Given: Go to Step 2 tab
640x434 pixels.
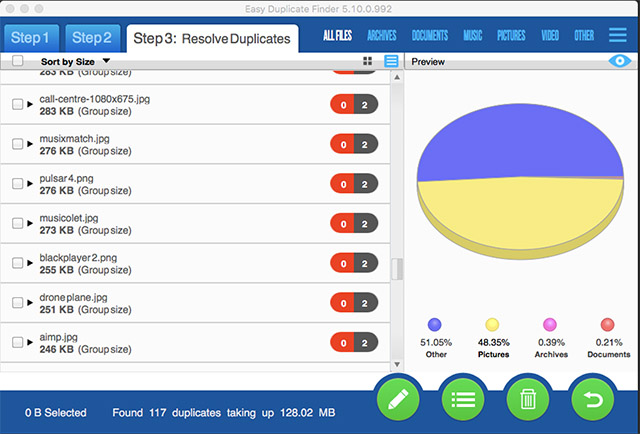Looking at the screenshot, I should click(93, 39).
